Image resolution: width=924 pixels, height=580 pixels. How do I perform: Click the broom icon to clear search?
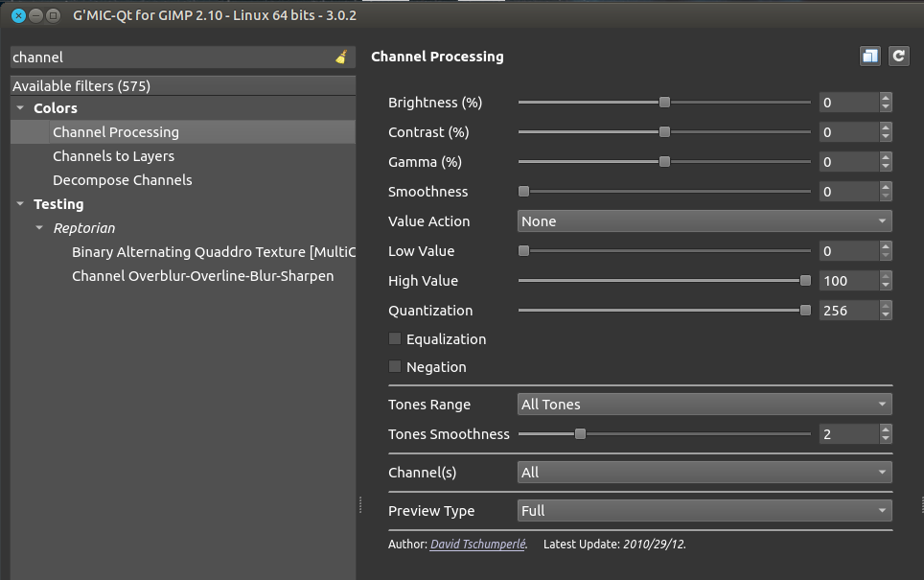pyautogui.click(x=341, y=58)
